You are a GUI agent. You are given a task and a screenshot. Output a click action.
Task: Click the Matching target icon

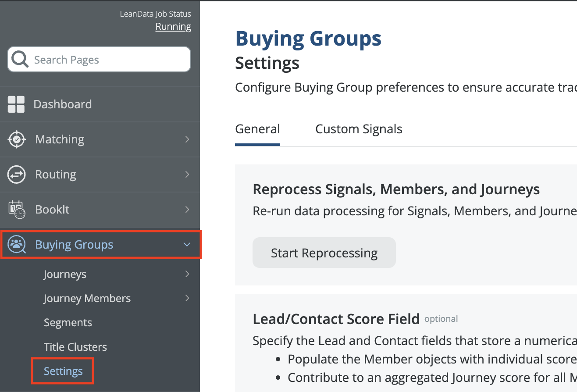click(17, 139)
